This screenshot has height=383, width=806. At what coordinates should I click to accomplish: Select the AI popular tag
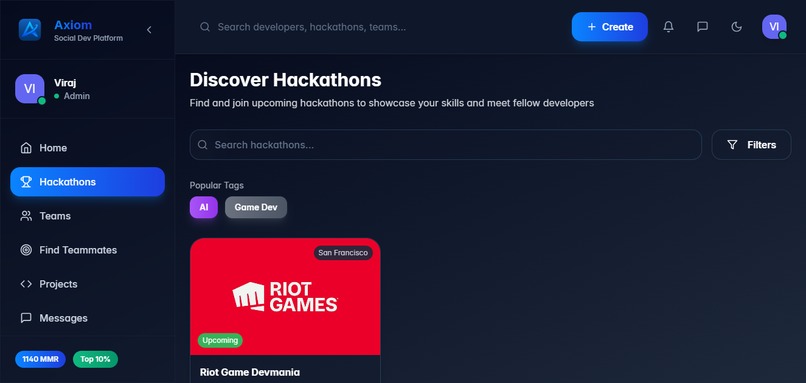point(204,207)
